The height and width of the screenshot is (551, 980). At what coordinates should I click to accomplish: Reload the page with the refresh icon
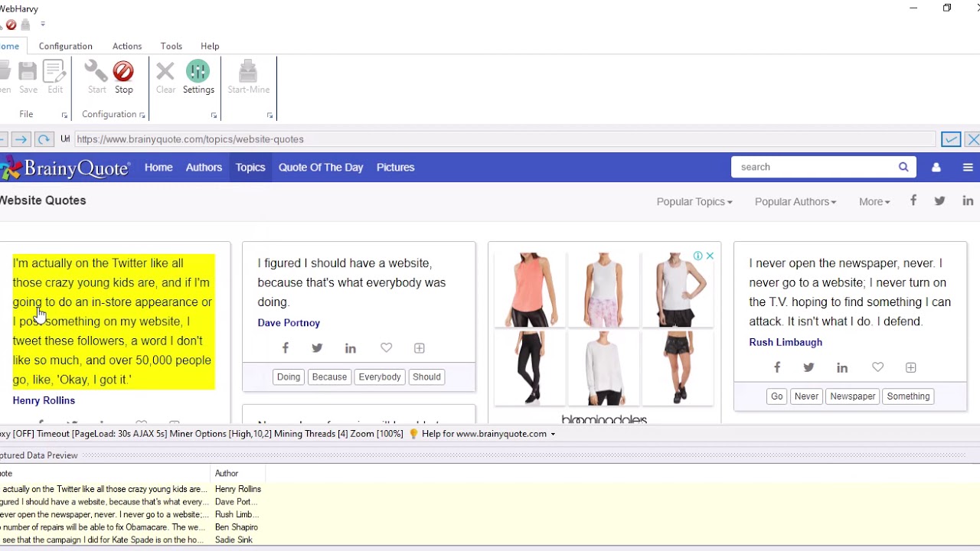point(44,139)
